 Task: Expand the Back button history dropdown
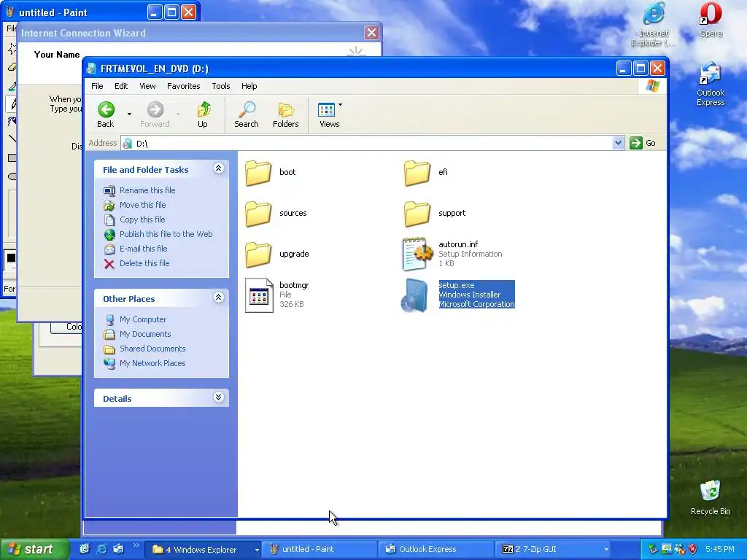point(129,114)
